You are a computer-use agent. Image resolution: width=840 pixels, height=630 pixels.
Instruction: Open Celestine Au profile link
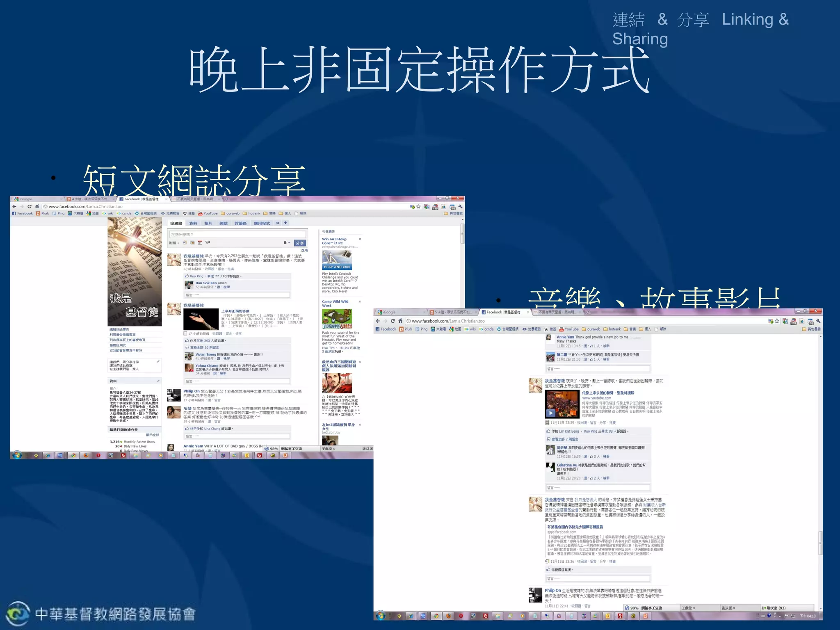(x=567, y=465)
